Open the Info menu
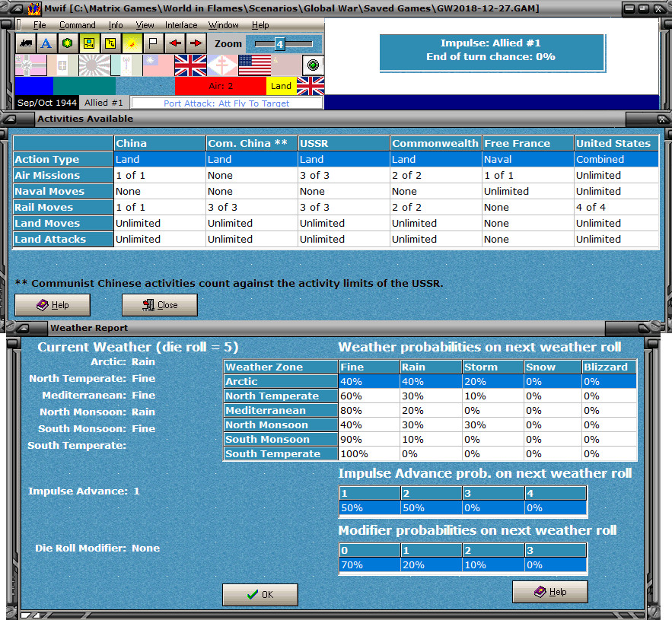 116,25
